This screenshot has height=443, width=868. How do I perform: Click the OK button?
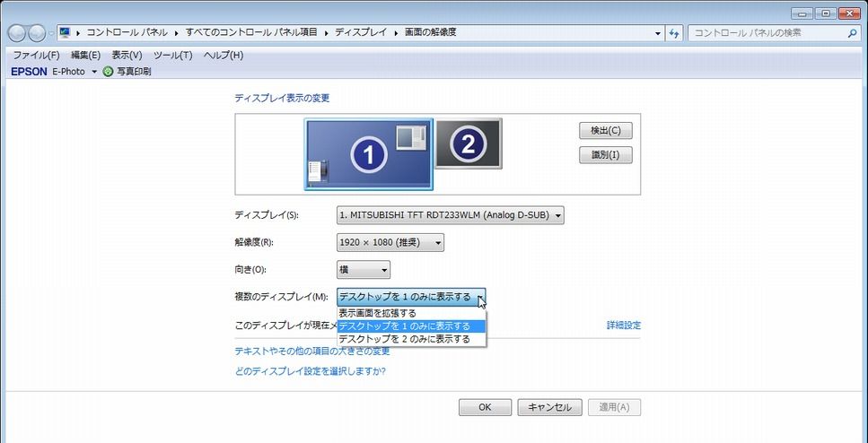pyautogui.click(x=485, y=407)
